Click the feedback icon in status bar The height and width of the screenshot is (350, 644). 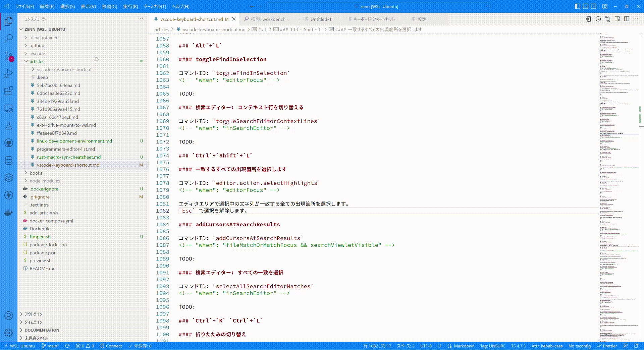(x=625, y=346)
